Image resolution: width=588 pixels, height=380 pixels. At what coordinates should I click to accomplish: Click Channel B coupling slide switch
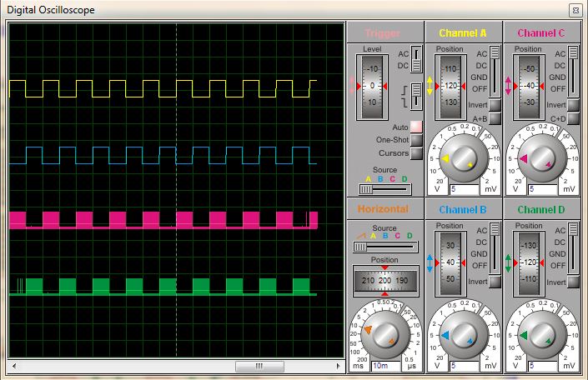click(495, 248)
